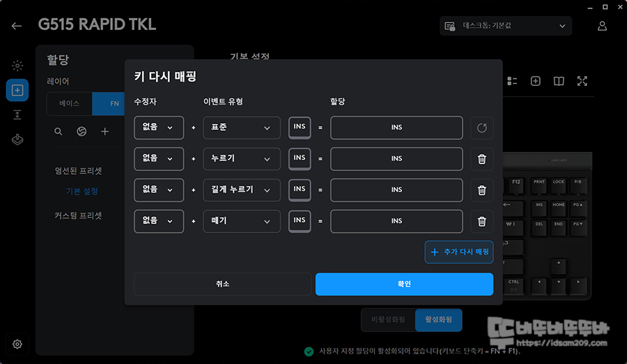
Task: Click the F12 key on keyboard preview
Action: (x=516, y=185)
